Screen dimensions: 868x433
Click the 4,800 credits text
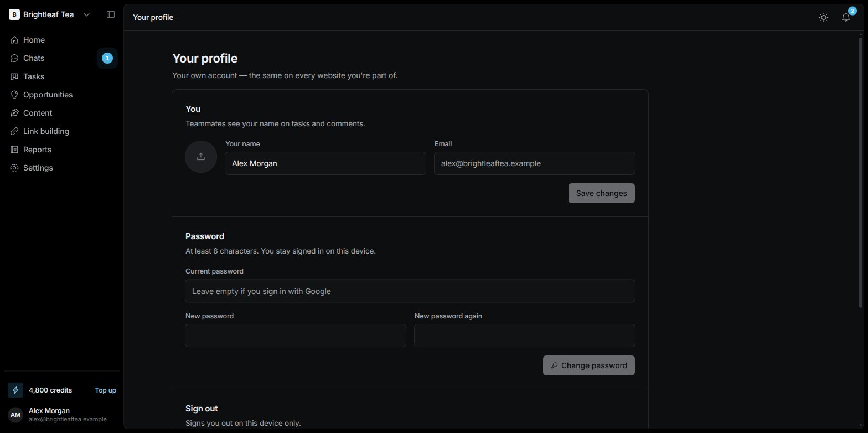50,390
